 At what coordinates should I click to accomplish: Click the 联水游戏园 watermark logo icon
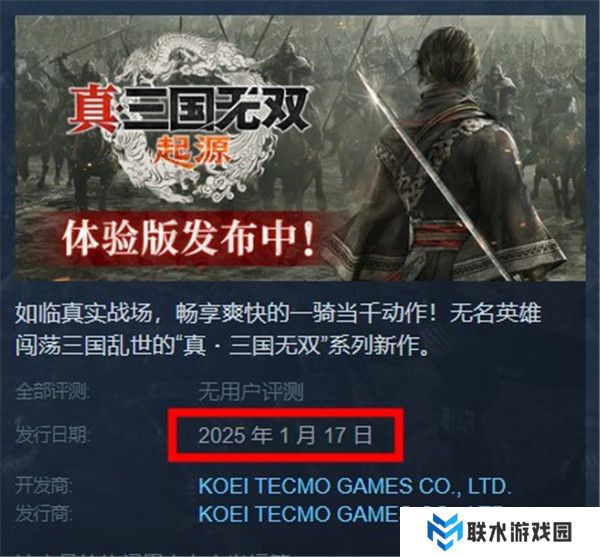445,531
